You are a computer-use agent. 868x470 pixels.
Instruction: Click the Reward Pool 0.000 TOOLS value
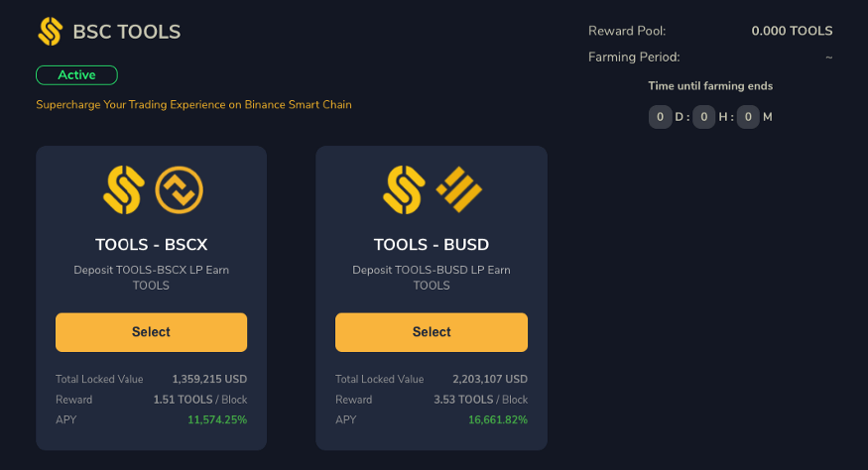point(792,31)
